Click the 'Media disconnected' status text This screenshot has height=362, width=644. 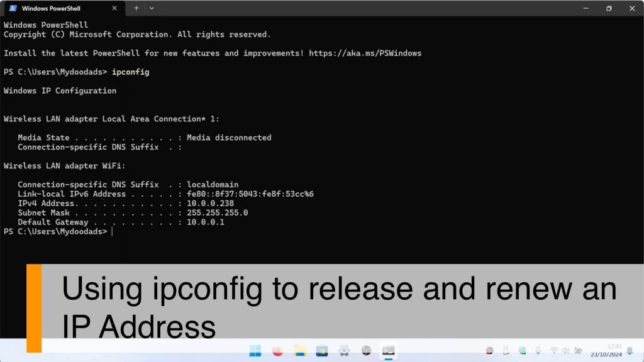pyautogui.click(x=229, y=138)
